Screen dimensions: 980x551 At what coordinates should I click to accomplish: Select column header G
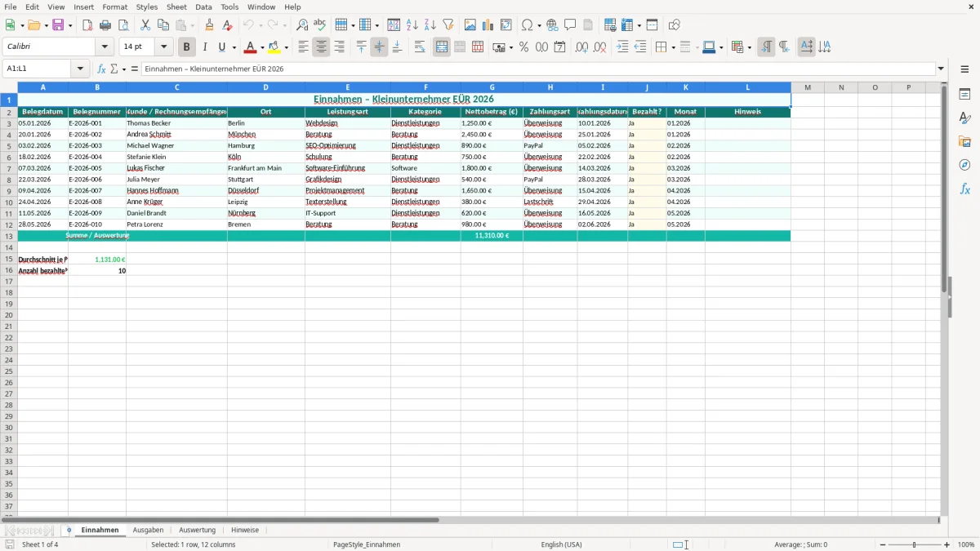point(492,87)
